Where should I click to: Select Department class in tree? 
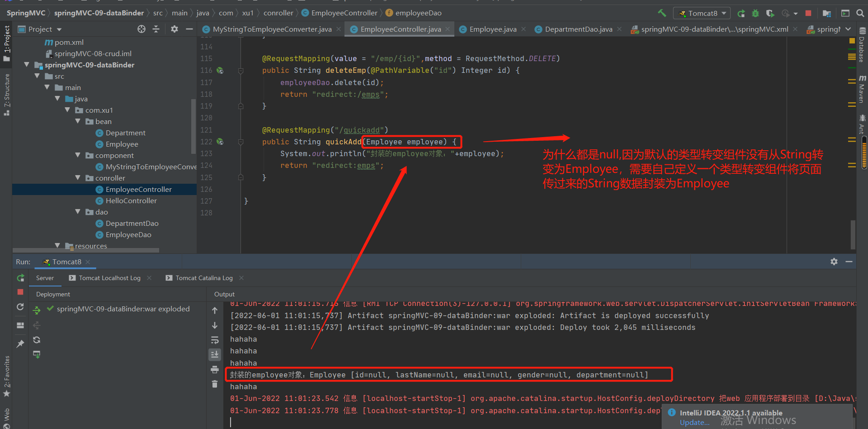[125, 133]
